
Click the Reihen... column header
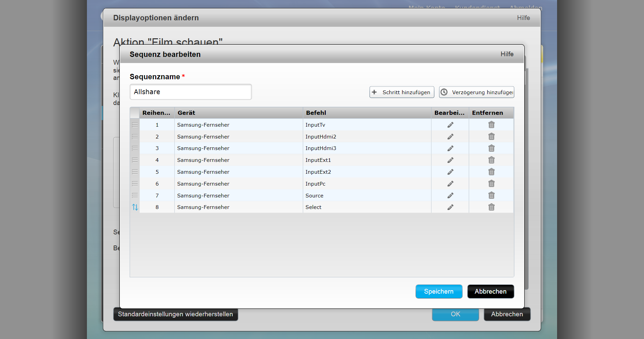157,113
